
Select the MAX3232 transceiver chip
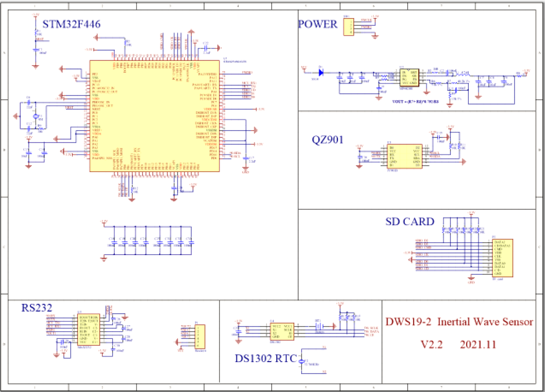coord(89,330)
